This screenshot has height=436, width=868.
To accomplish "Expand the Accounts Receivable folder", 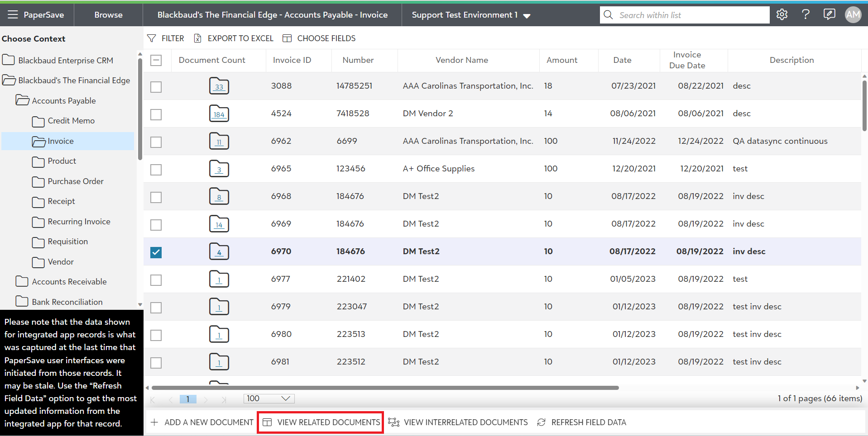I will [x=69, y=282].
